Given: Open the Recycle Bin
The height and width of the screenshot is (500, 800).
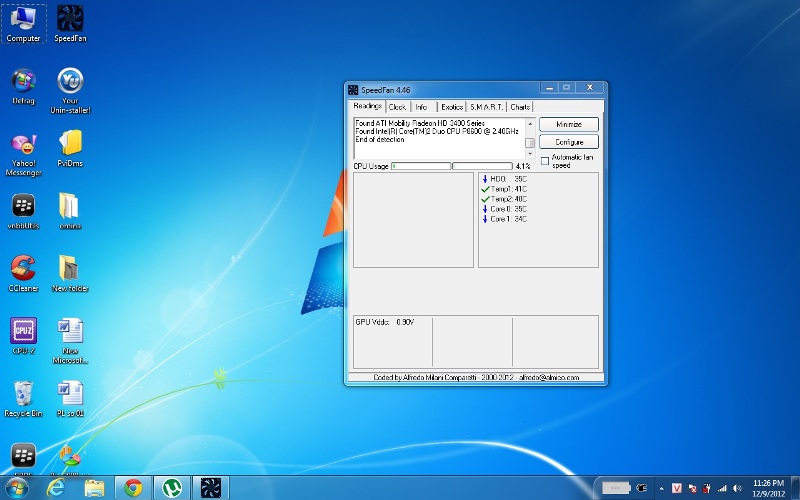Looking at the screenshot, I should [x=23, y=394].
